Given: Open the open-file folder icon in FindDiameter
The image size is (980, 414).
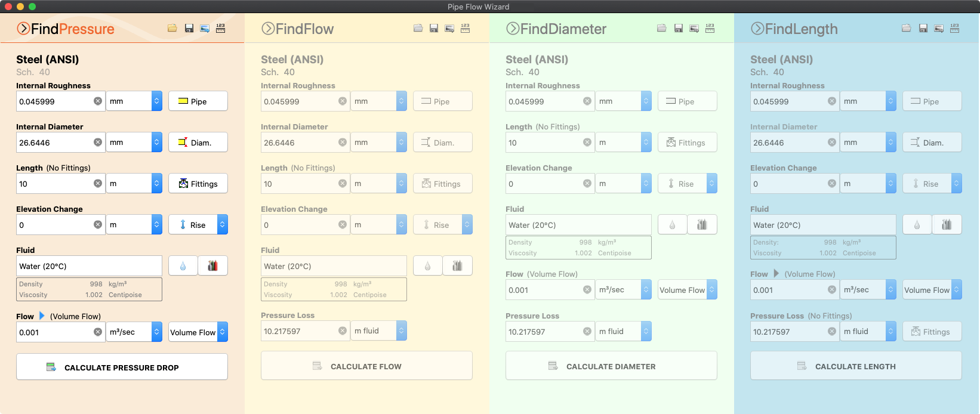Looking at the screenshot, I should point(662,28).
